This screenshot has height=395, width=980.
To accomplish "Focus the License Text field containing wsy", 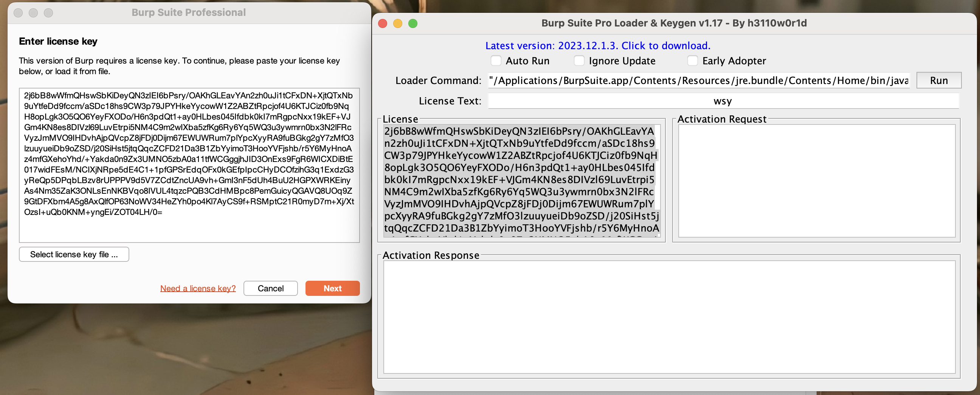I will pos(723,101).
